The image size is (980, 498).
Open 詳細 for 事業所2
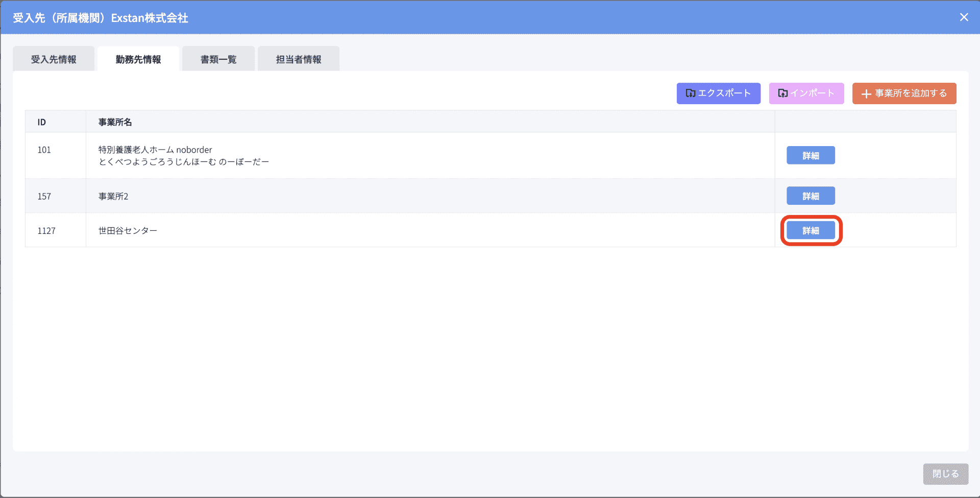coord(811,196)
